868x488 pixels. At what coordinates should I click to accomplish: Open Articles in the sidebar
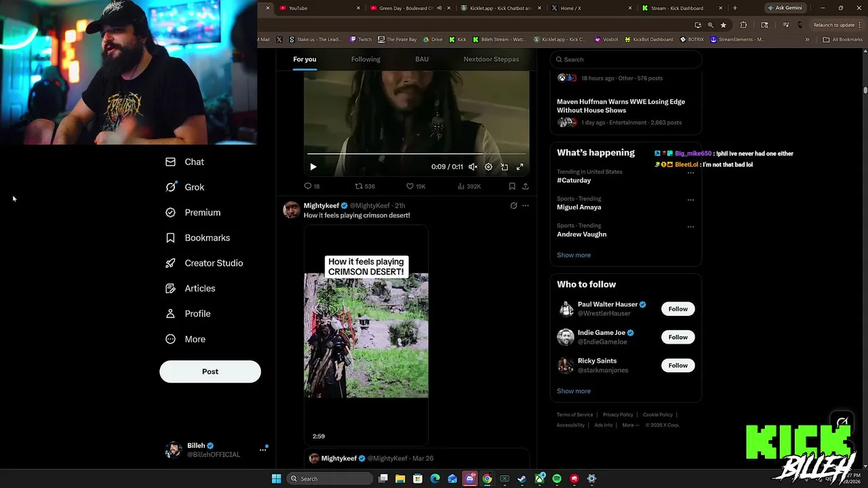(190, 288)
